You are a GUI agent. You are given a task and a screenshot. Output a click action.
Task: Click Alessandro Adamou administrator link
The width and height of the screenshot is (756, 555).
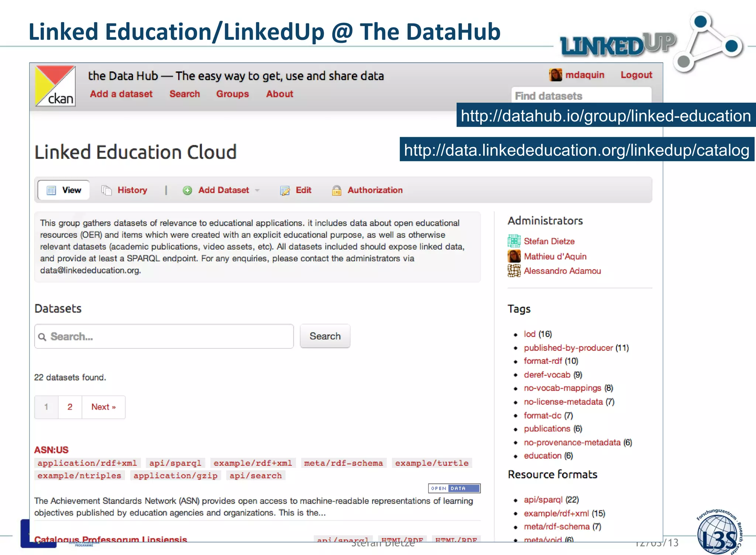tap(562, 271)
